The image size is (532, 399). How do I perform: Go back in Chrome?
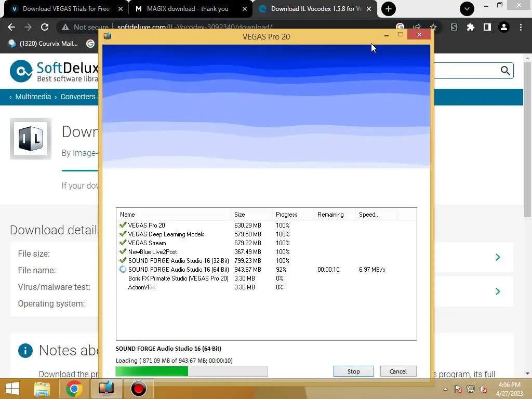click(x=11, y=27)
